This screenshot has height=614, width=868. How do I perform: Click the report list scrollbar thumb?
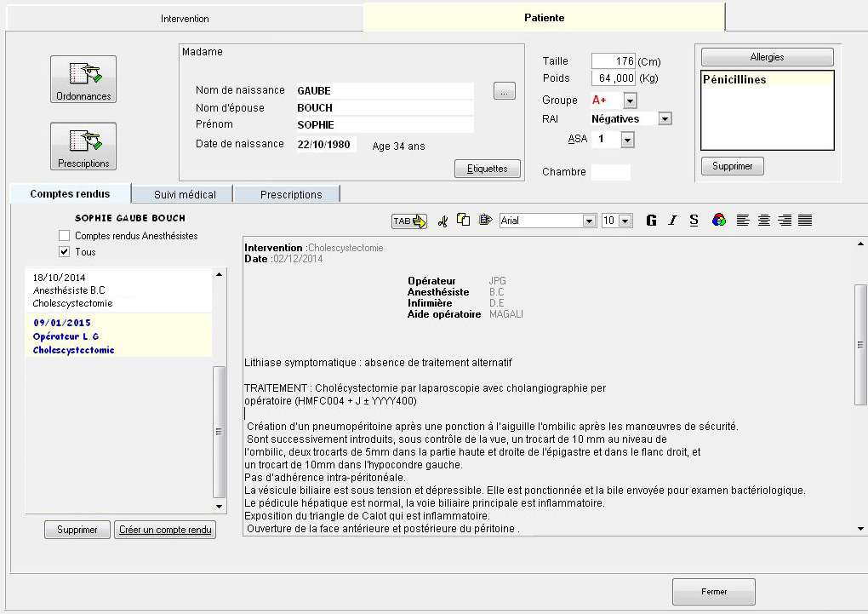(x=220, y=432)
